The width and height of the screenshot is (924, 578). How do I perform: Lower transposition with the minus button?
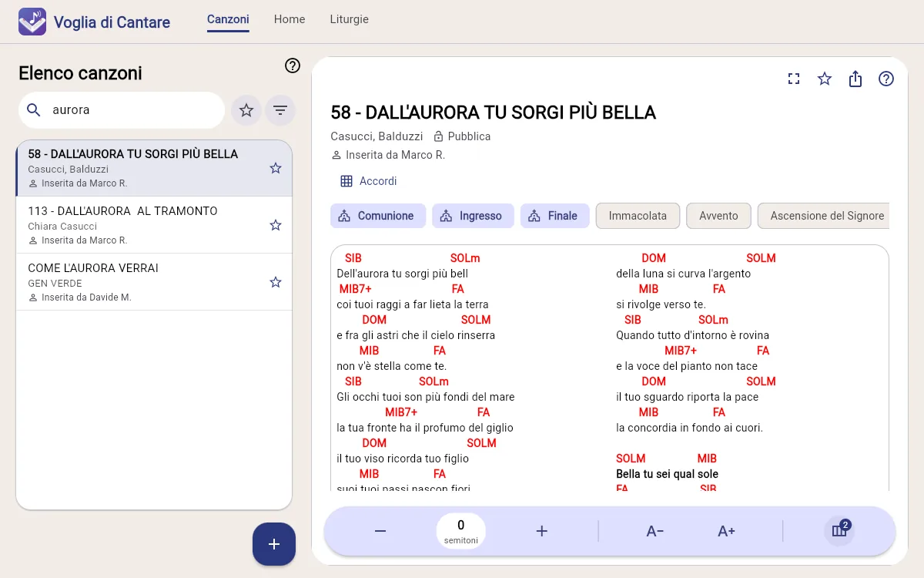tap(380, 531)
